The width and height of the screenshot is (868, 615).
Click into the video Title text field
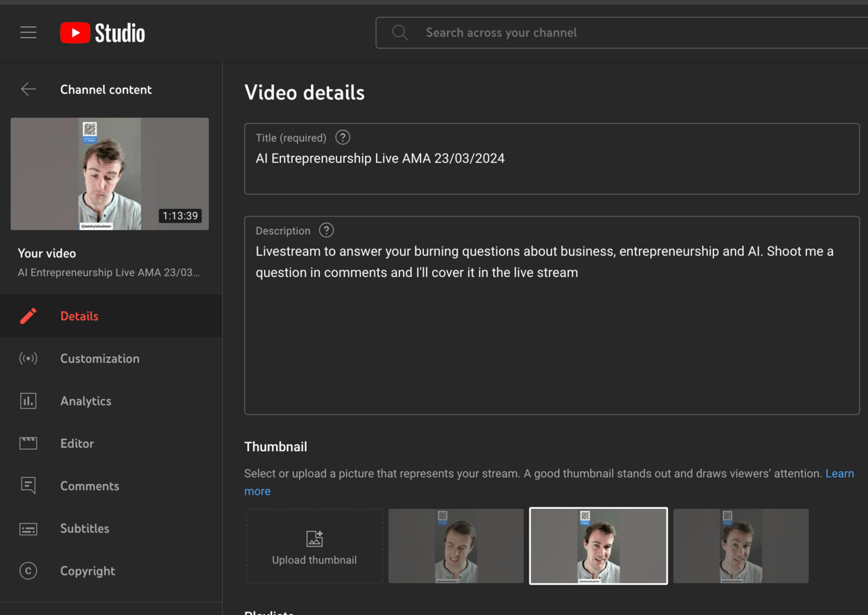551,159
